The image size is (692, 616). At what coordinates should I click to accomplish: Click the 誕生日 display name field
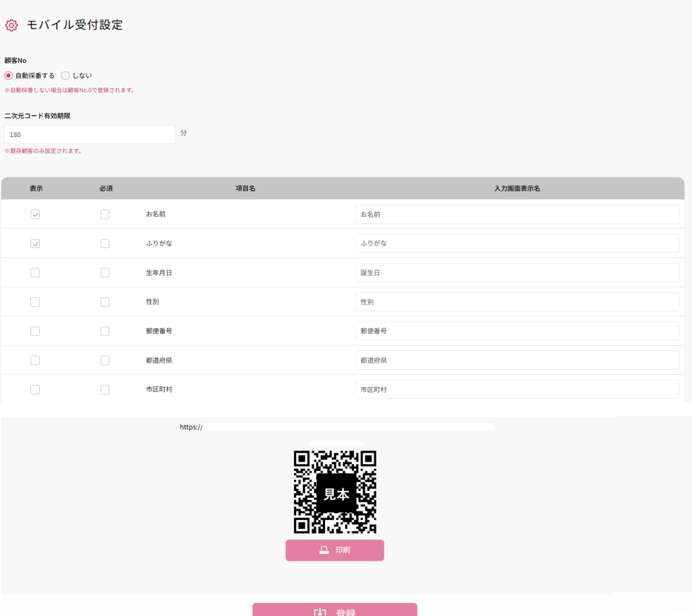coord(517,273)
